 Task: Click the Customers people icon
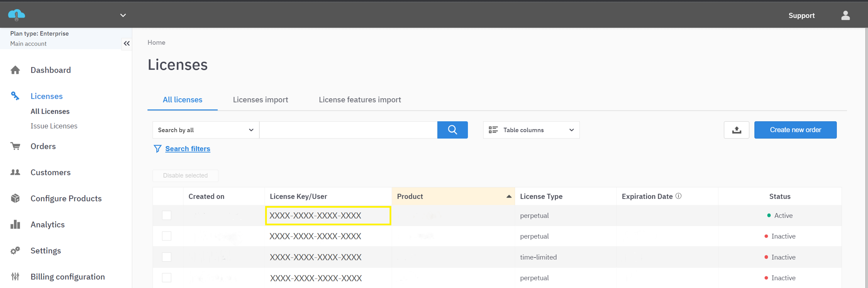[x=15, y=172]
